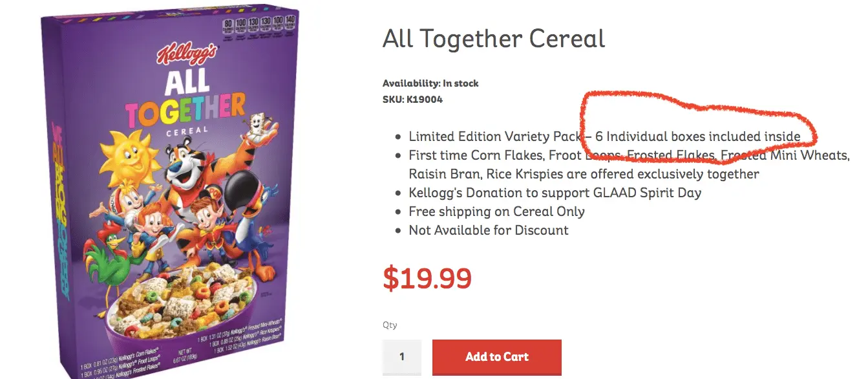
Task: Click the SKU: K19004 text
Action: [x=412, y=100]
